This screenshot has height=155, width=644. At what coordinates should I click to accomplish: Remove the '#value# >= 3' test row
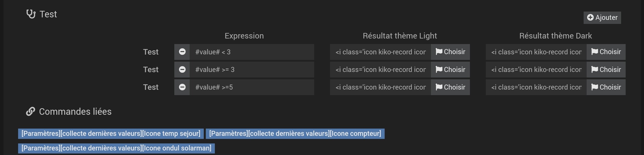coord(182,69)
